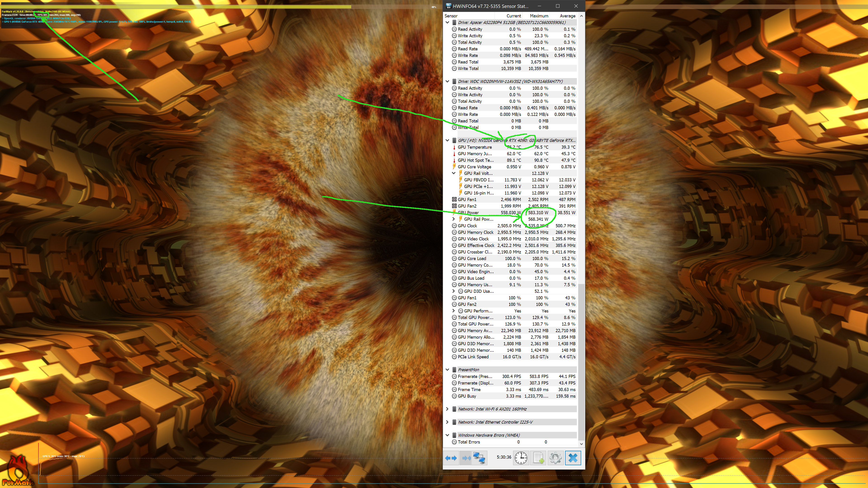Start logging with the sheet-plus icon
The image size is (868, 488).
(x=538, y=458)
